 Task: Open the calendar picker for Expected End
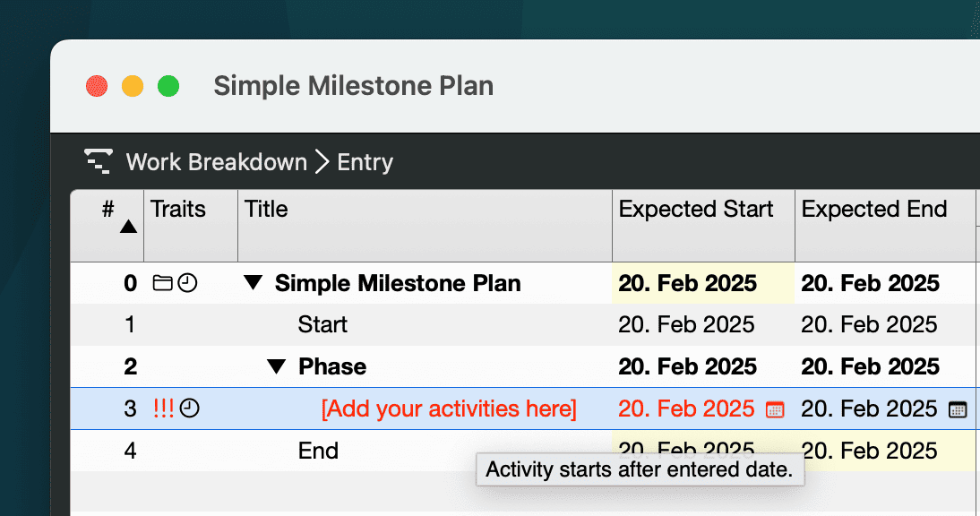[959, 409]
